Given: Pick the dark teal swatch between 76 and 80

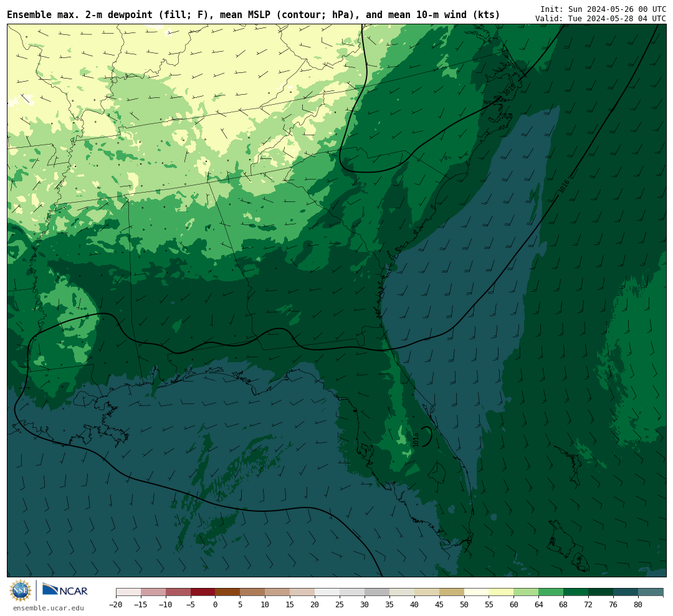Looking at the screenshot, I should 626,592.
